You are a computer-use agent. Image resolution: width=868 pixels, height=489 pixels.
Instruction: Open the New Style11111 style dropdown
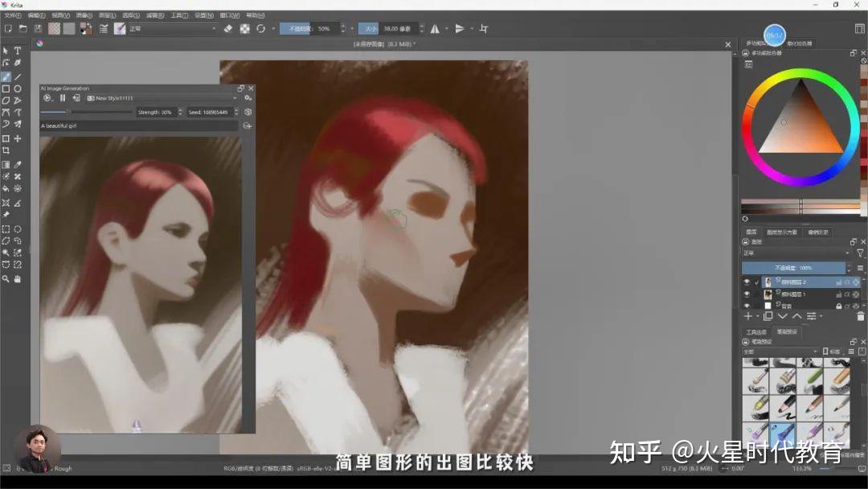click(x=161, y=98)
